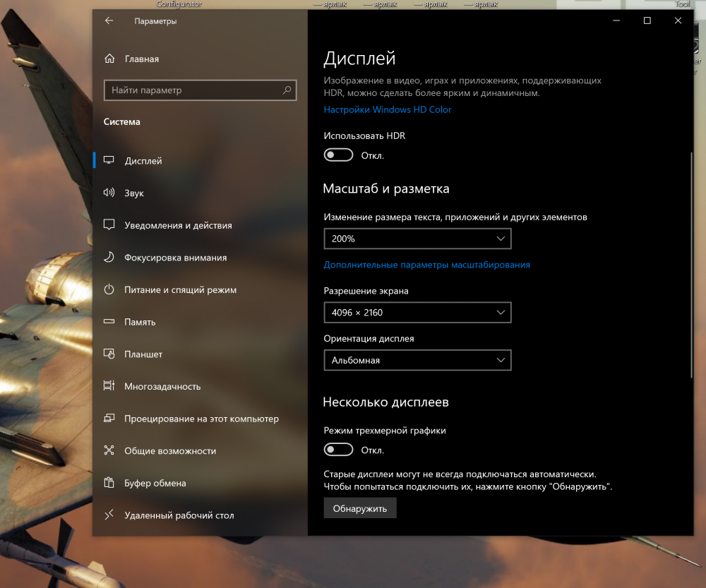Click the Power and sleep (Питание) icon

pos(109,289)
